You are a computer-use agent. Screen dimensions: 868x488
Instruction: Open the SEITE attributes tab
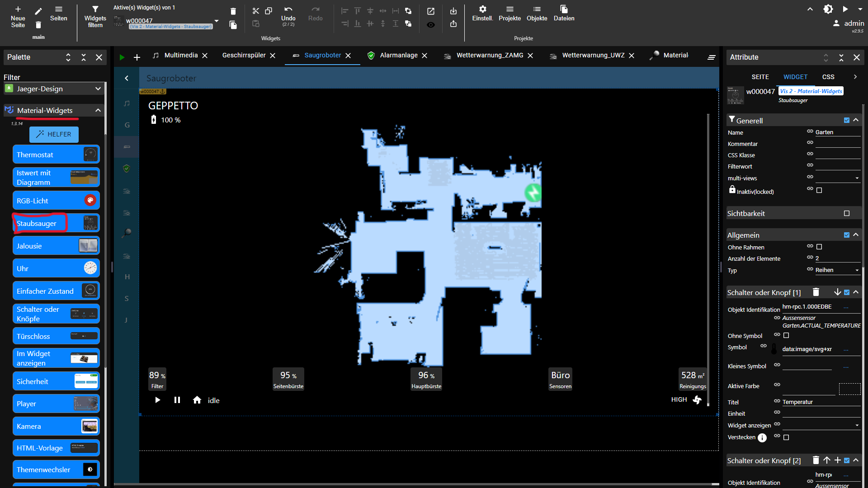click(760, 77)
